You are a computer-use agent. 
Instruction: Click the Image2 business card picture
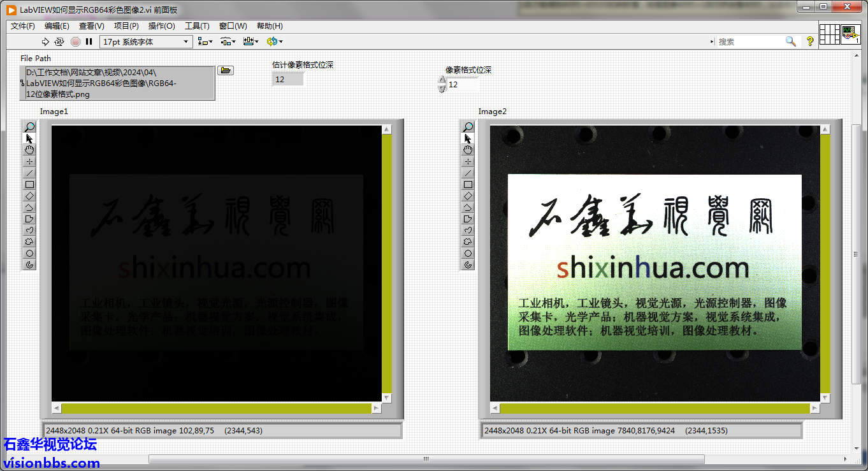pyautogui.click(x=655, y=262)
